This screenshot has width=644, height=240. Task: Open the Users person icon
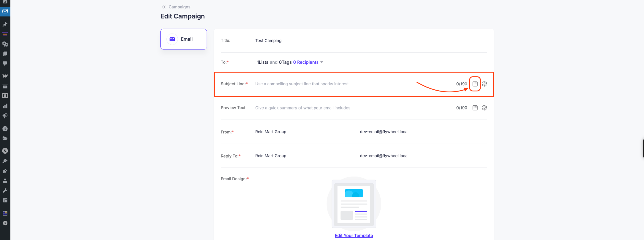click(5, 181)
